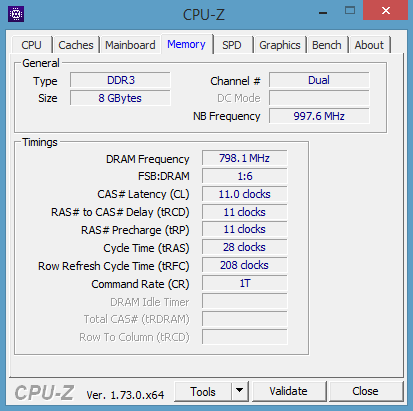The width and height of the screenshot is (413, 411).
Task: Show the Graphics tab
Action: tap(280, 45)
